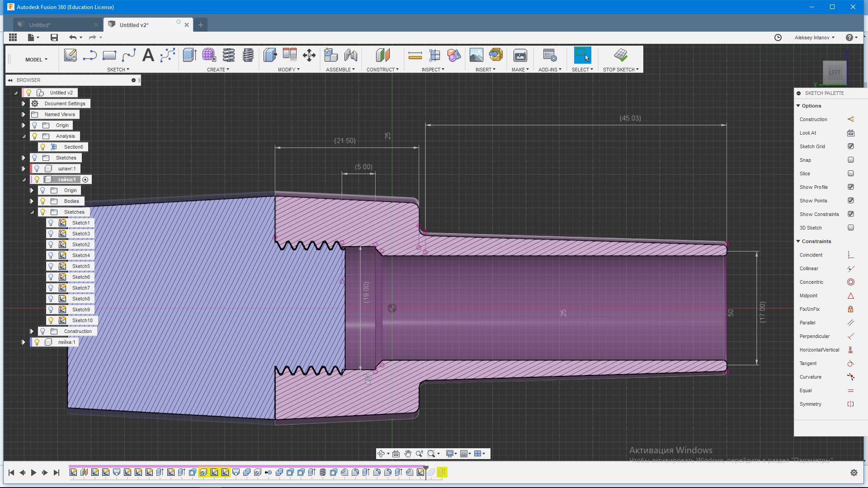Click the Move/Copy arrows icon

pos(309,55)
